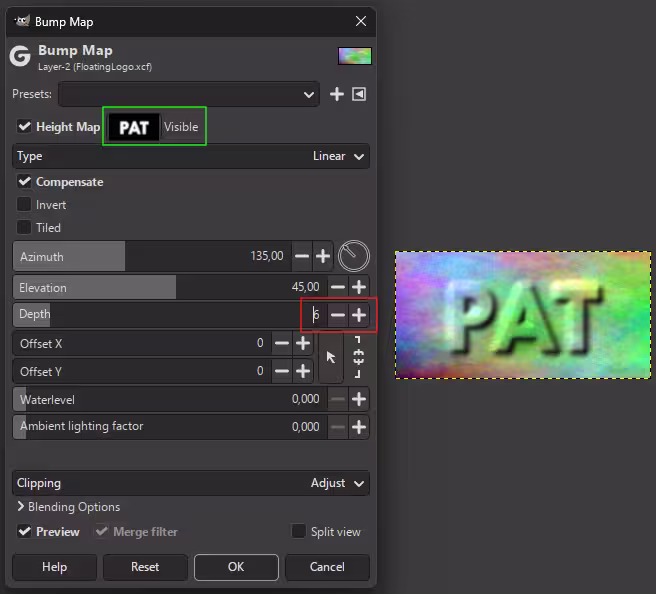Click the Azimuth angle dial
656x594 pixels.
pyautogui.click(x=353, y=256)
